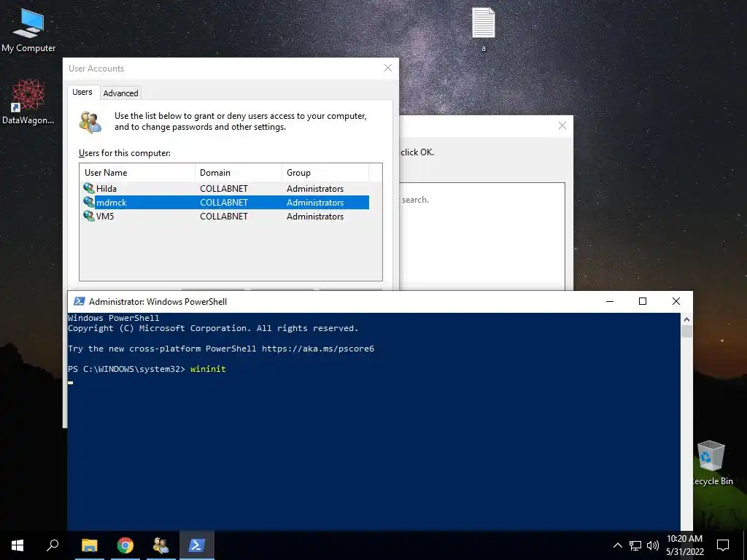The width and height of the screenshot is (747, 560).
Task: Click the mdmck user account icon
Action: tap(89, 202)
